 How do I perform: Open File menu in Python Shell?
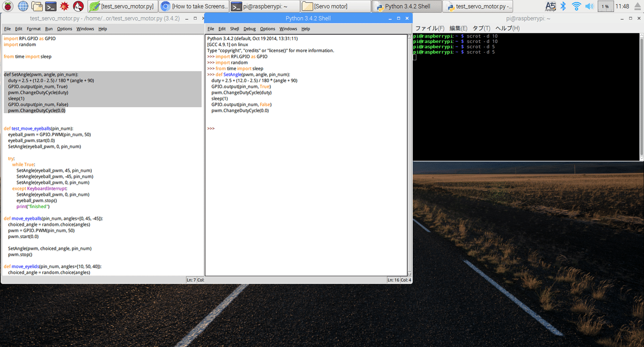point(210,28)
